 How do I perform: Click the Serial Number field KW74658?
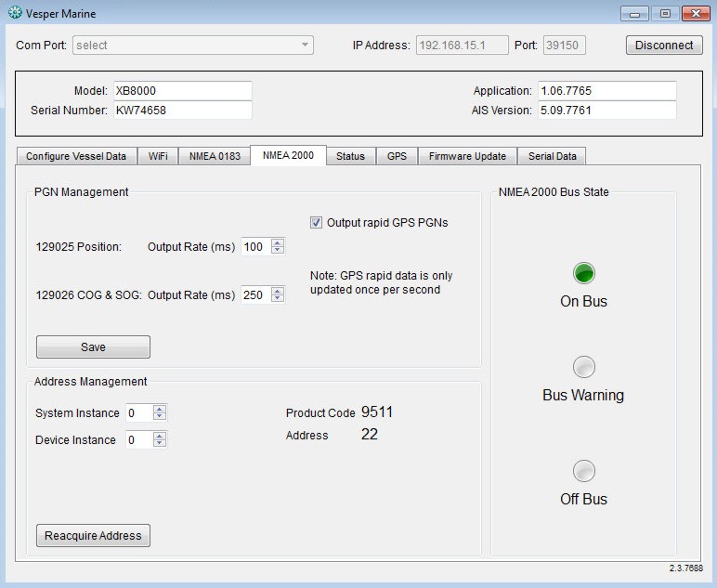[182, 111]
